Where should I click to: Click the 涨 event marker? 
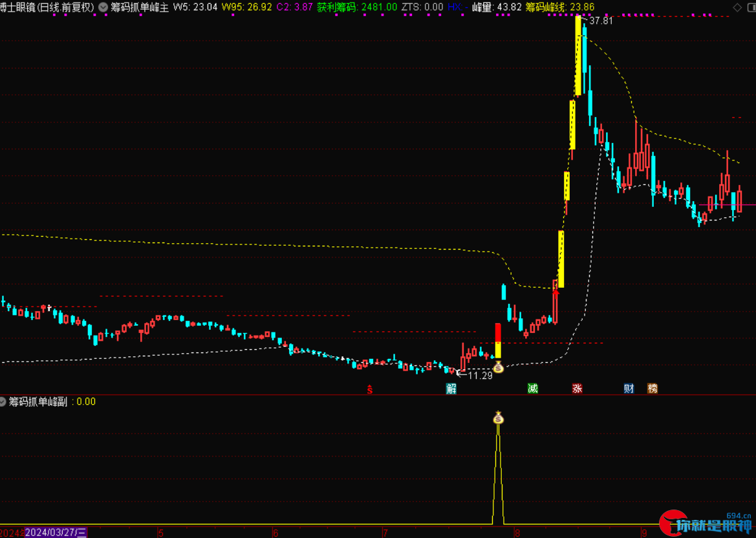point(577,389)
